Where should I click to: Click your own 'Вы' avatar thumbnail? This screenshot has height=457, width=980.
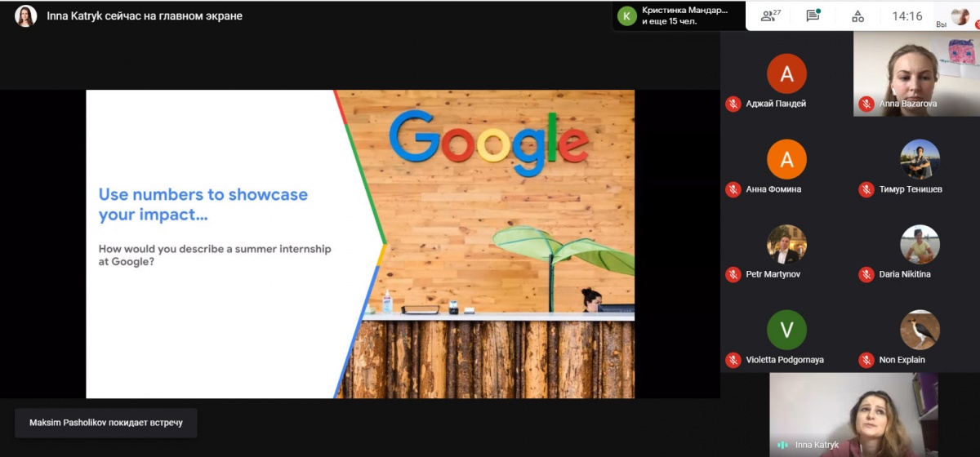pos(960,16)
